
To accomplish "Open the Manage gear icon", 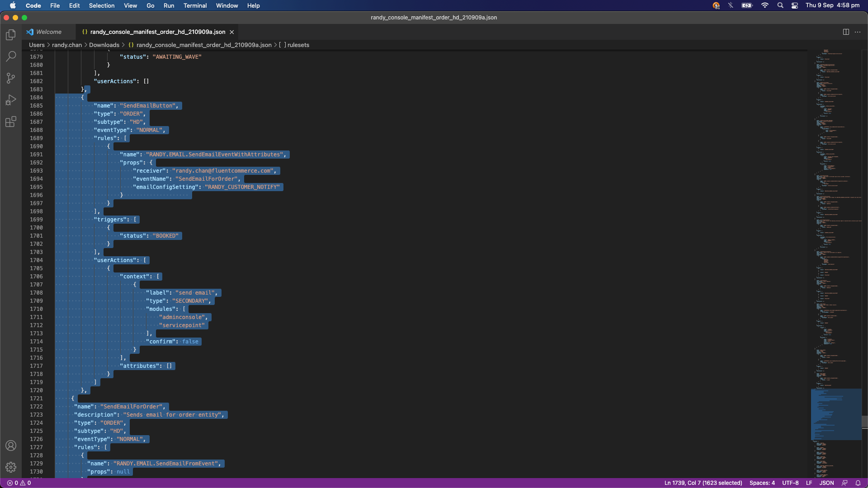I will coord(11,467).
